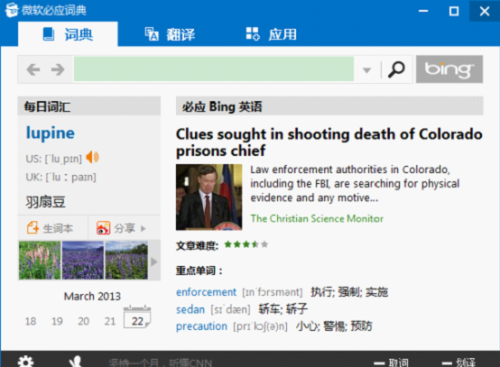
Task: Click the 每日词汇 panel header
Action: coord(89,106)
